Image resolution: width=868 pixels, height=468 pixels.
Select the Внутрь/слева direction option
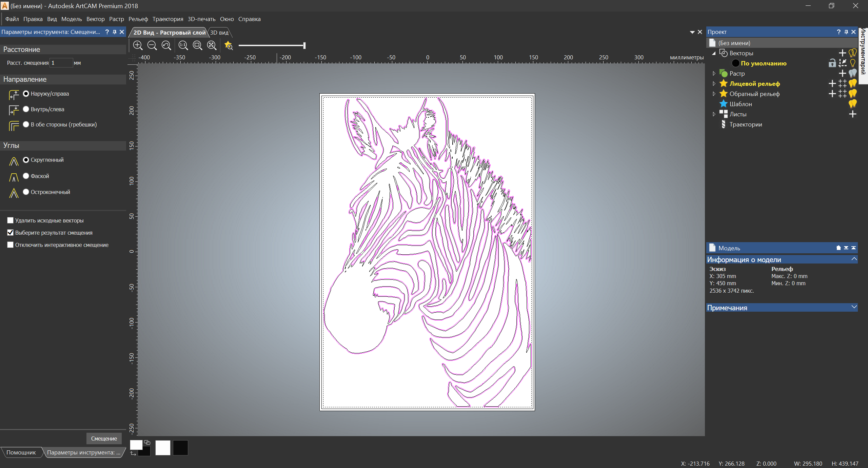pos(26,109)
